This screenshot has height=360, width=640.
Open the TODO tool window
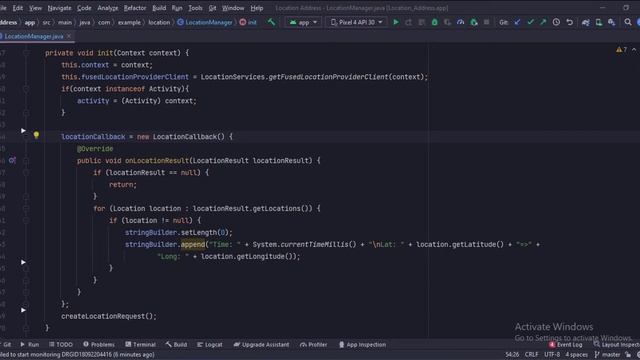[60, 344]
